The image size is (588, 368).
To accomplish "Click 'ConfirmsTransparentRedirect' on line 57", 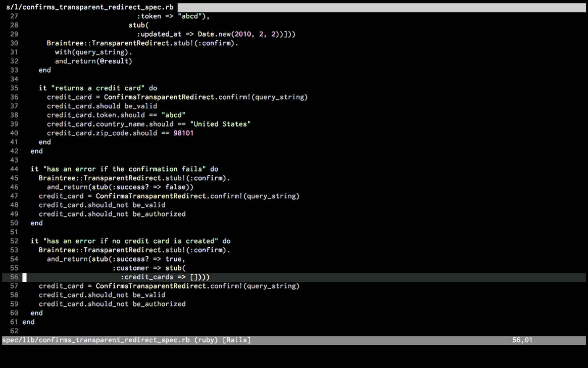I will pyautogui.click(x=151, y=286).
